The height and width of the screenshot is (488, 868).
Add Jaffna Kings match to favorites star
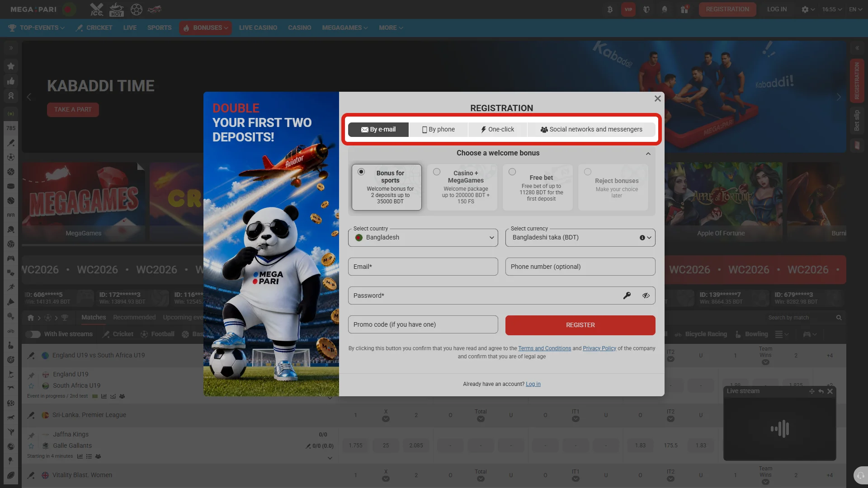pyautogui.click(x=31, y=446)
